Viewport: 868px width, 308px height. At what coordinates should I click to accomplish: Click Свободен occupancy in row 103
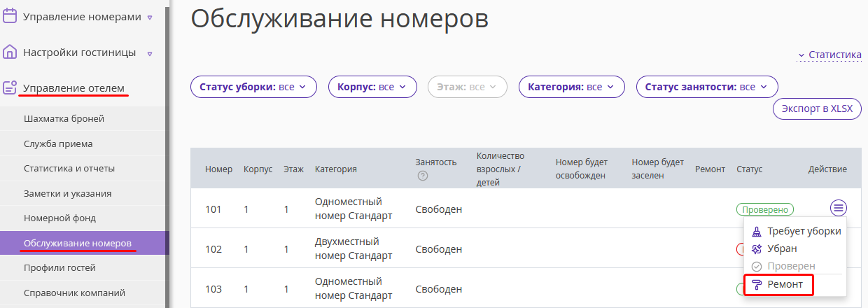(439, 289)
